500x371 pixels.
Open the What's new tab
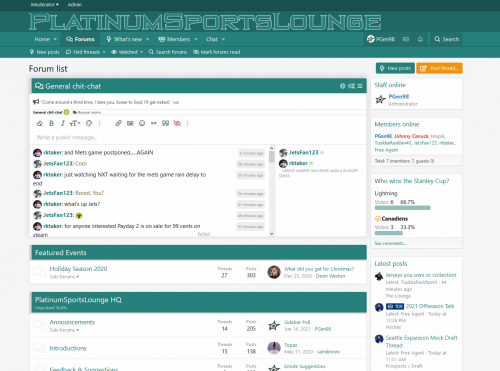[124, 39]
